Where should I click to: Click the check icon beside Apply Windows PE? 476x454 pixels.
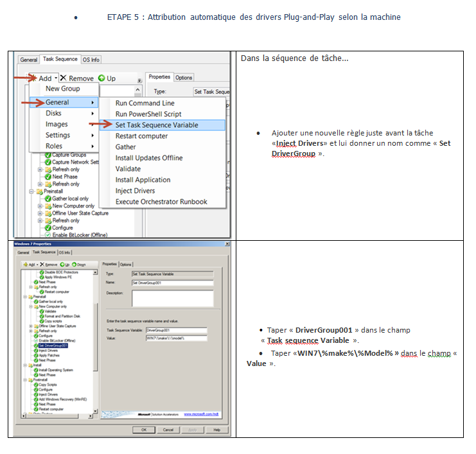tap(42, 277)
